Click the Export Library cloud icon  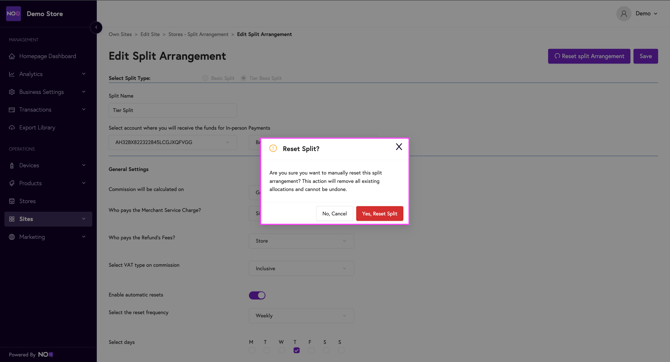(x=12, y=127)
